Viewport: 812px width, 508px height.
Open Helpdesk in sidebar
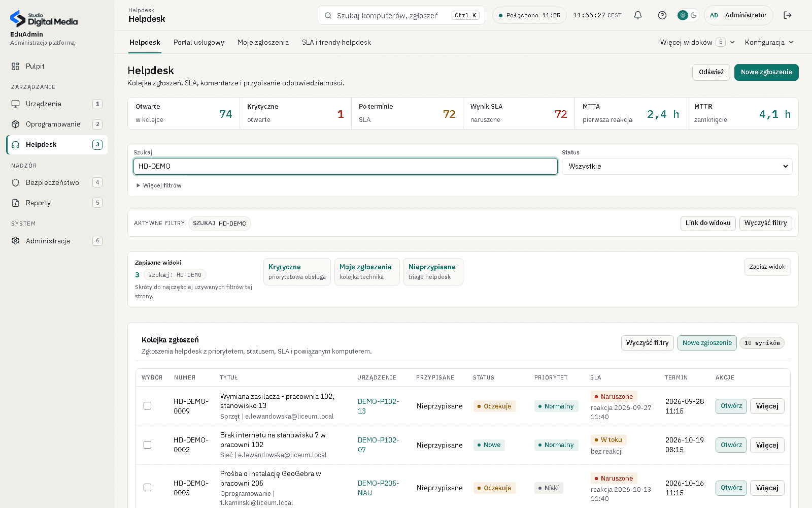click(57, 144)
